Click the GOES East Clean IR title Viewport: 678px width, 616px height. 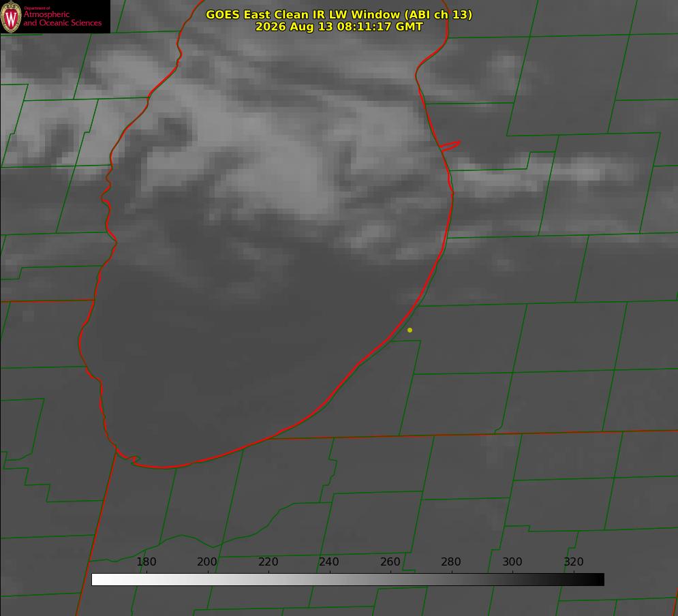pyautogui.click(x=339, y=14)
